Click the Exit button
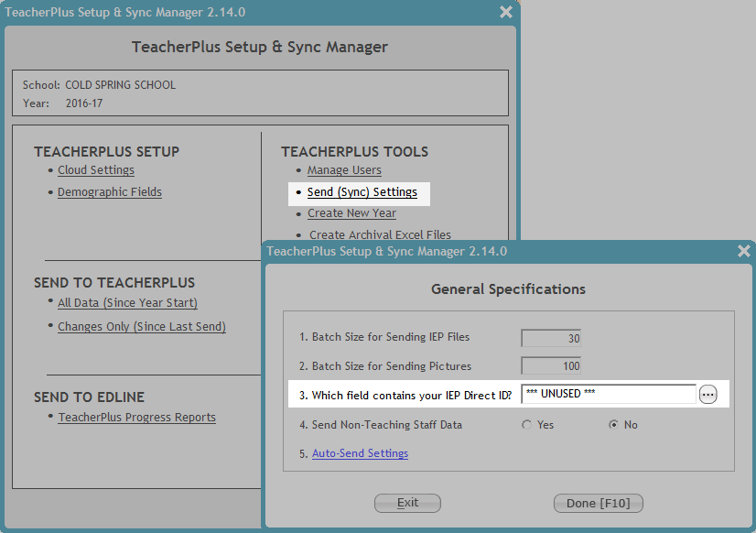 pyautogui.click(x=407, y=503)
